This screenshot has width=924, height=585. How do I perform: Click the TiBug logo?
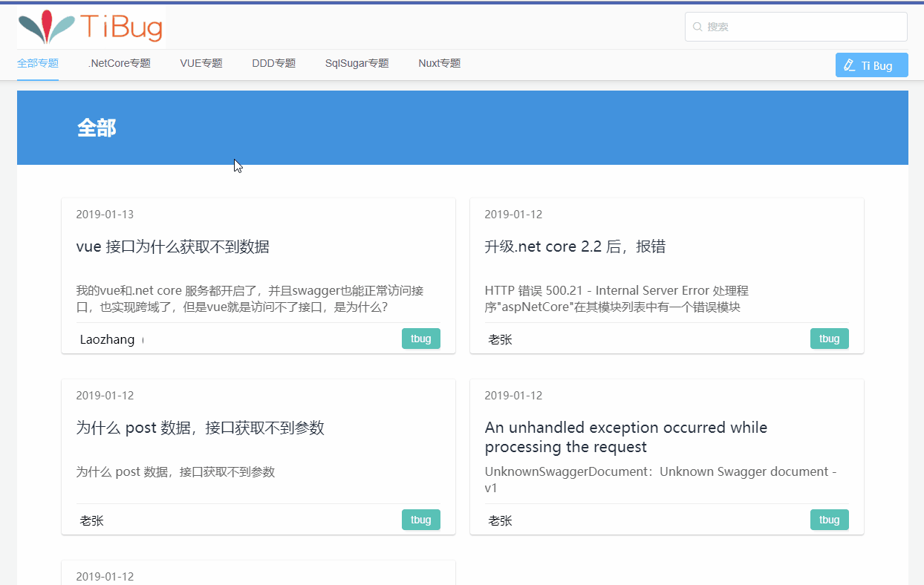coord(90,27)
